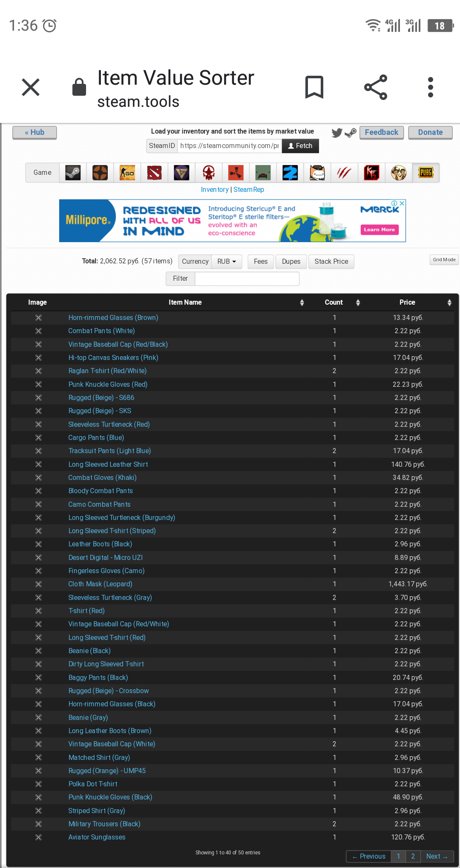460x868 pixels.
Task: Open Aviator Sunglasses item
Action: (97, 837)
